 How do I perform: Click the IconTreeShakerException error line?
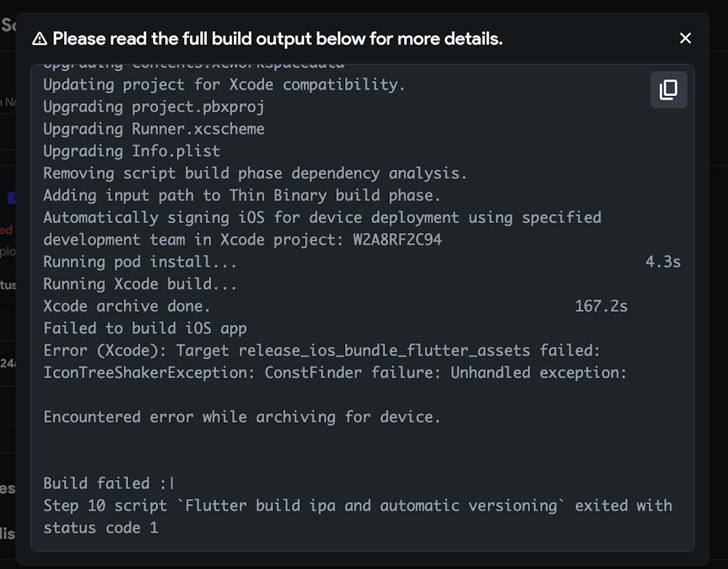pyautogui.click(x=335, y=373)
